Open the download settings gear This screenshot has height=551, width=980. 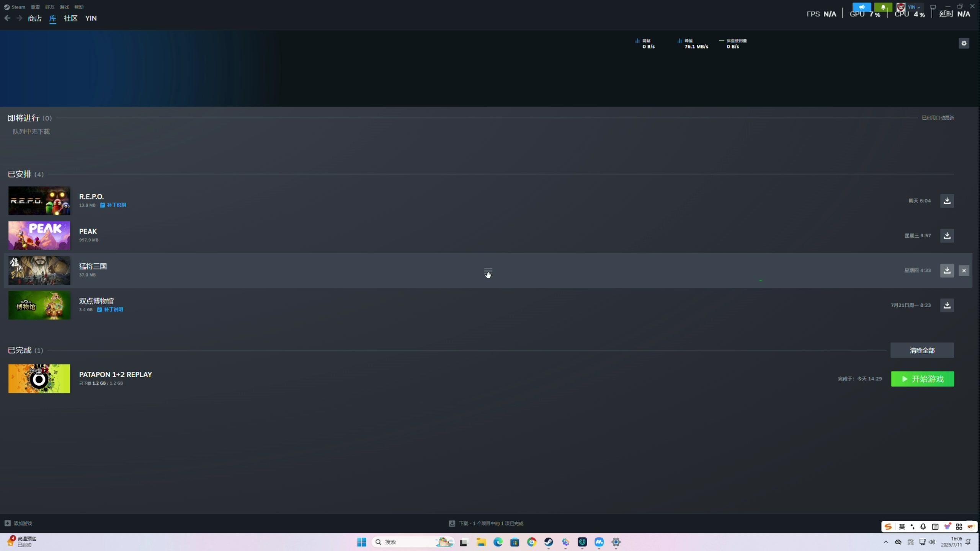tap(964, 43)
